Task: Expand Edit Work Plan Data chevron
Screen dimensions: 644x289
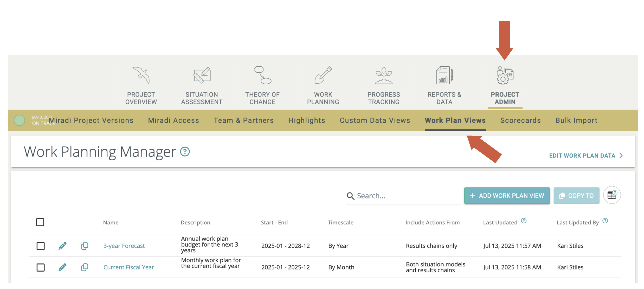Action: pyautogui.click(x=621, y=156)
